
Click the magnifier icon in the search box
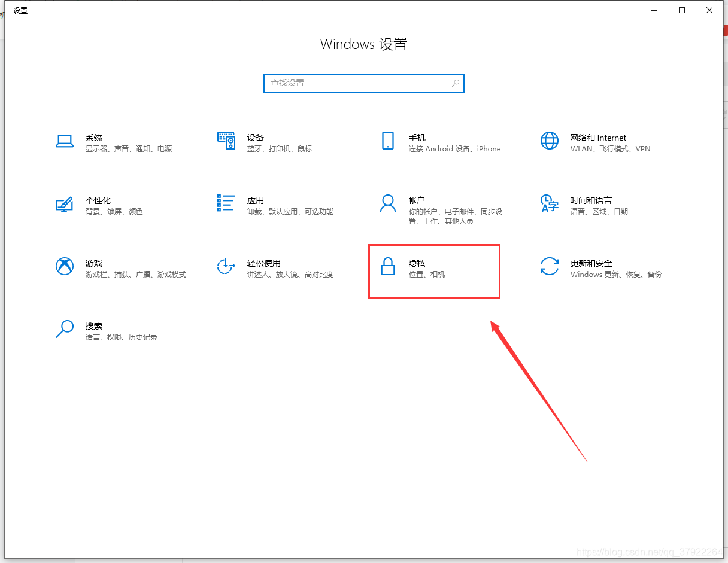click(456, 83)
